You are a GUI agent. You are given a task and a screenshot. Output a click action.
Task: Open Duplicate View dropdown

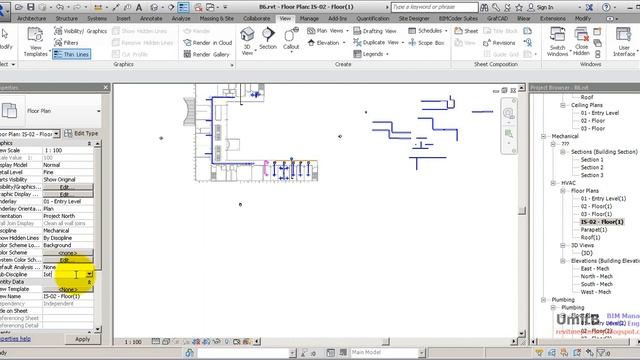(x=378, y=42)
